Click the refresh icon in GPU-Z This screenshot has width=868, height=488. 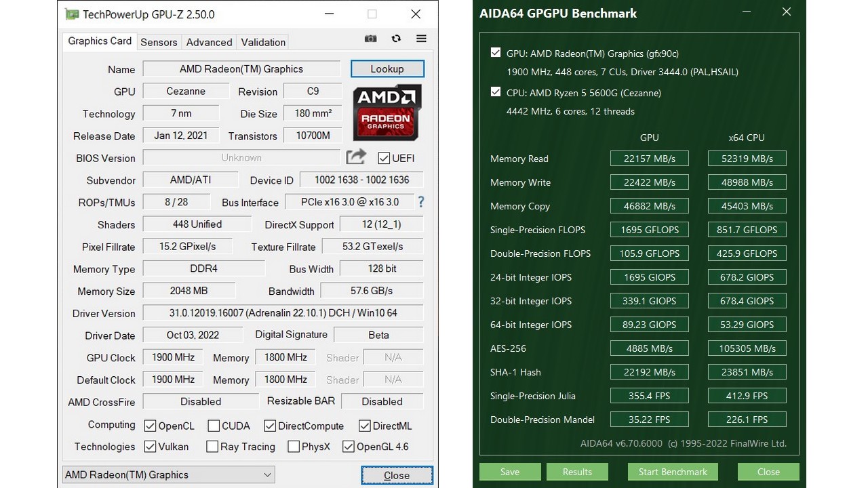click(x=396, y=39)
